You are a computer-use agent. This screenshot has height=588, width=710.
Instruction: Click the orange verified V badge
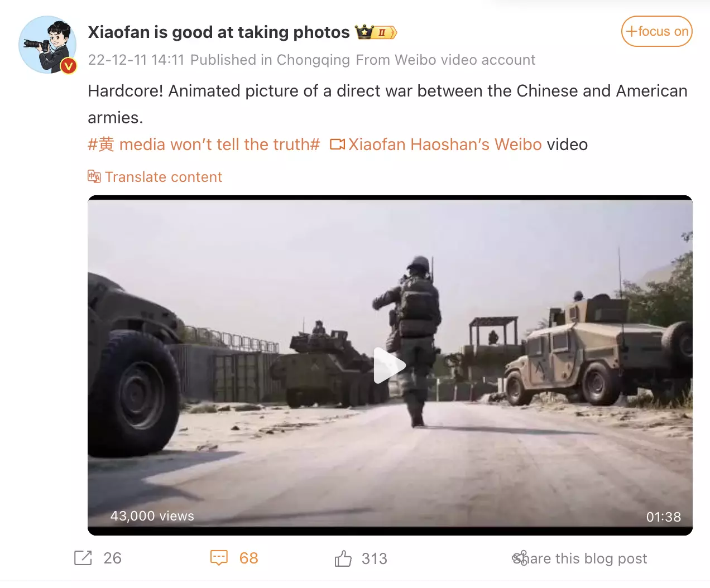point(68,66)
